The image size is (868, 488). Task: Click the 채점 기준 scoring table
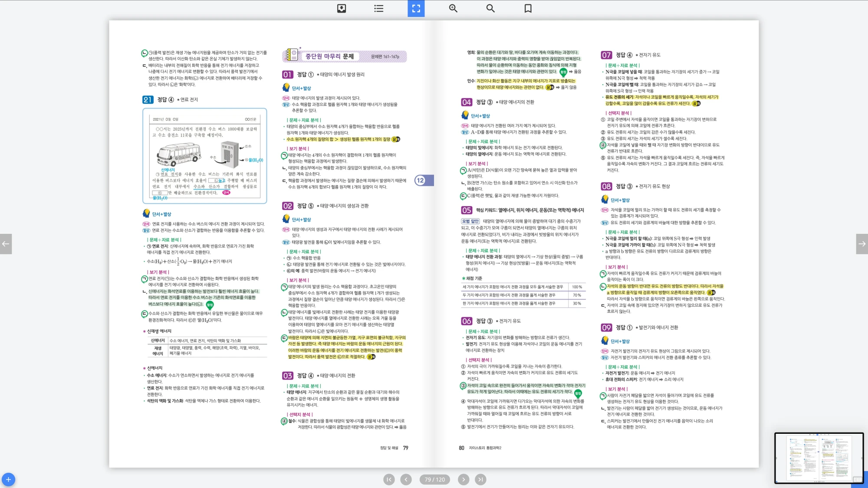coord(523,295)
